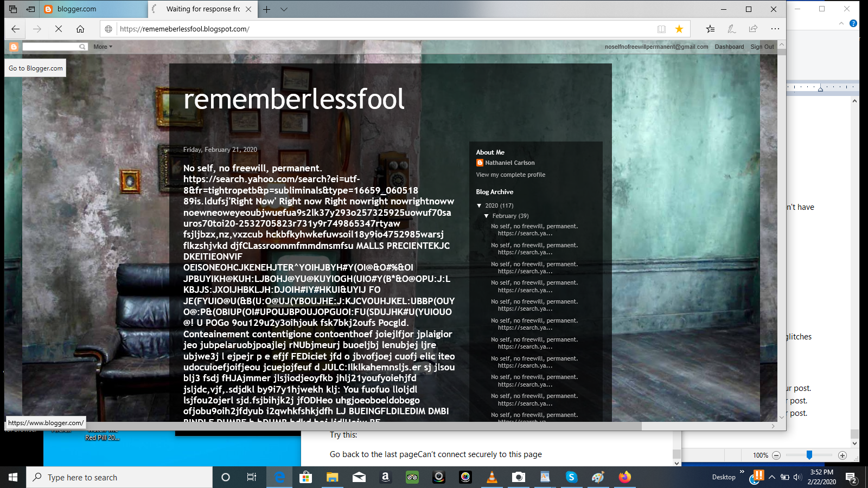
Task: Share this page
Action: tap(753, 29)
